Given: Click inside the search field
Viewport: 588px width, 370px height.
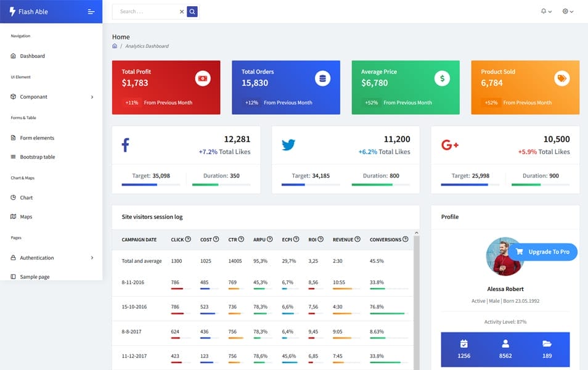Looking at the screenshot, I should tap(142, 11).
